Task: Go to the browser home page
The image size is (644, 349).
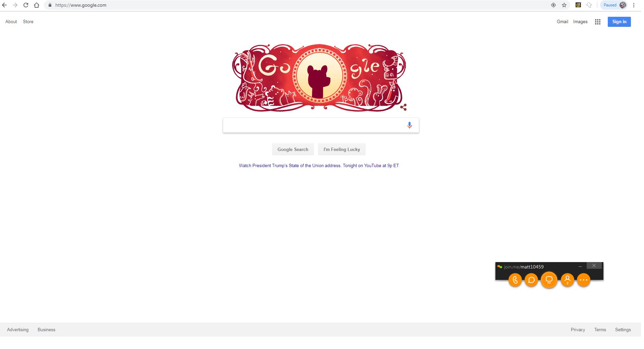Action: (37, 5)
